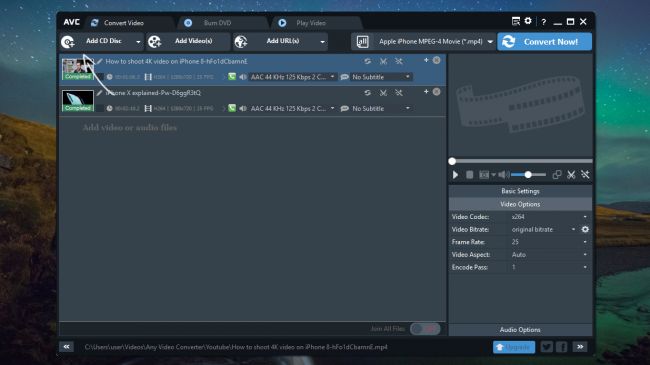650x365 pixels.
Task: Remove the 'How to shoot 4K video' file
Action: point(437,61)
